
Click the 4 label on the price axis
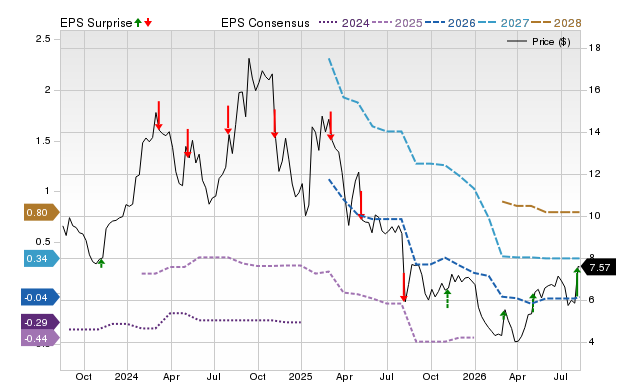[x=592, y=342]
